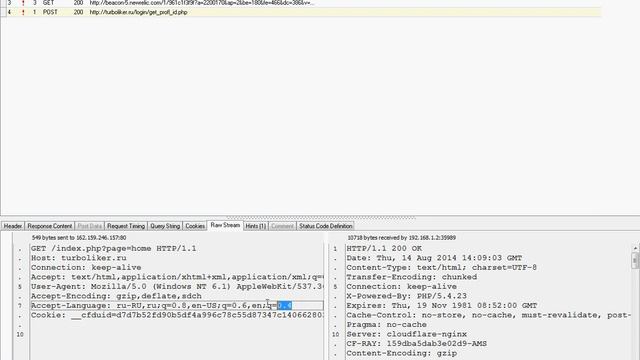Click the response pane scroll-up arrow

pyautogui.click(x=636, y=248)
